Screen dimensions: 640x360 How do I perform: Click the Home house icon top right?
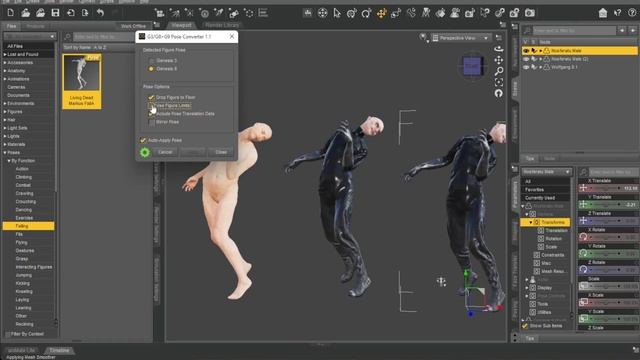coord(603,13)
